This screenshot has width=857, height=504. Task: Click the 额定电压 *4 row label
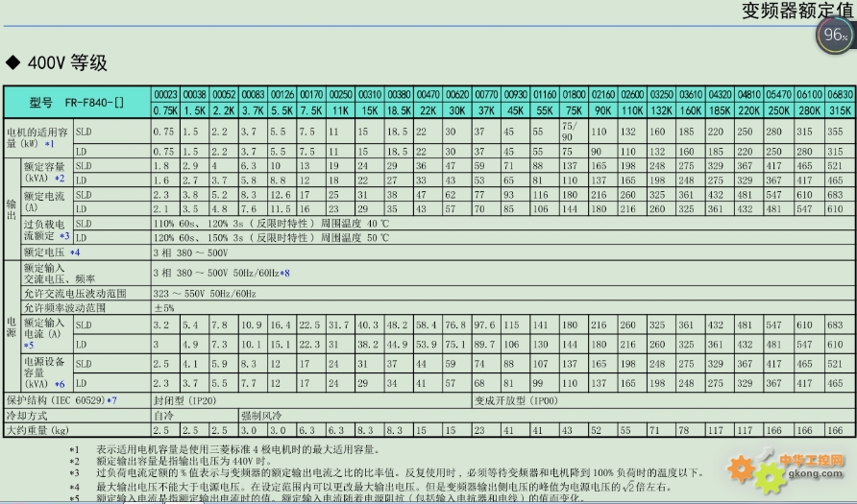pos(51,252)
